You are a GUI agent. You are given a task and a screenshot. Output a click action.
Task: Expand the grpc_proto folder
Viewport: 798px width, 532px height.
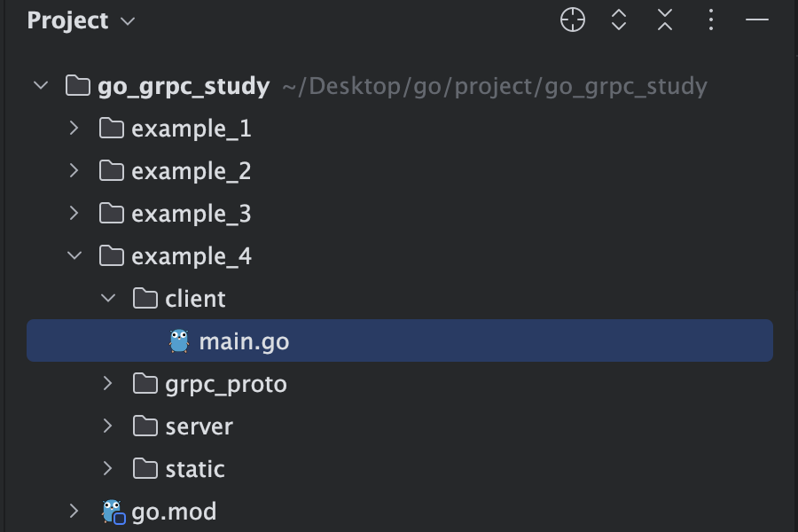[x=107, y=383]
